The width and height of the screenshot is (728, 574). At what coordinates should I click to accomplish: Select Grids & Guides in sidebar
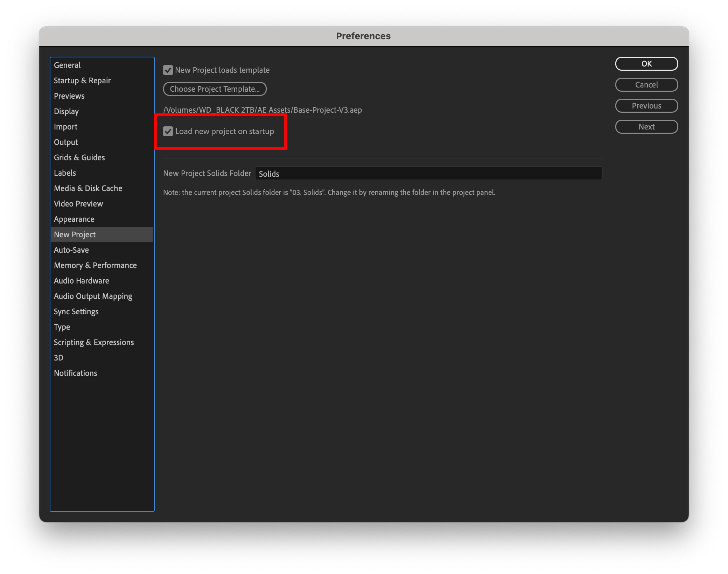click(79, 157)
